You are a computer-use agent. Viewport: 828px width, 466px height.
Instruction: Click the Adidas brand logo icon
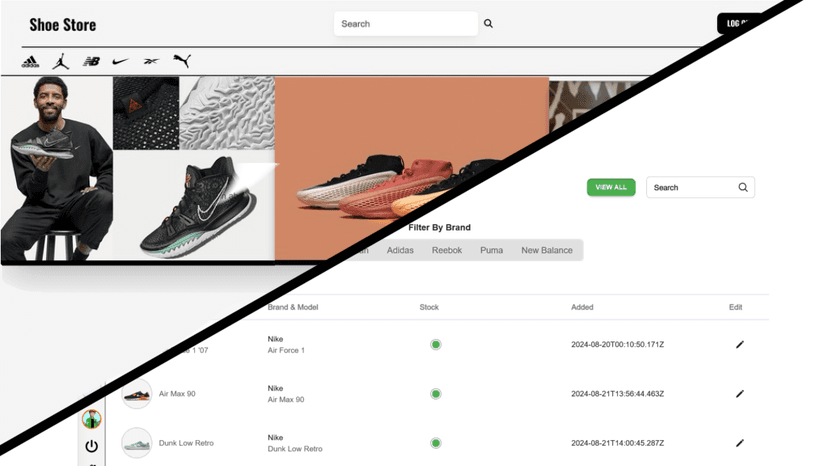click(x=30, y=62)
